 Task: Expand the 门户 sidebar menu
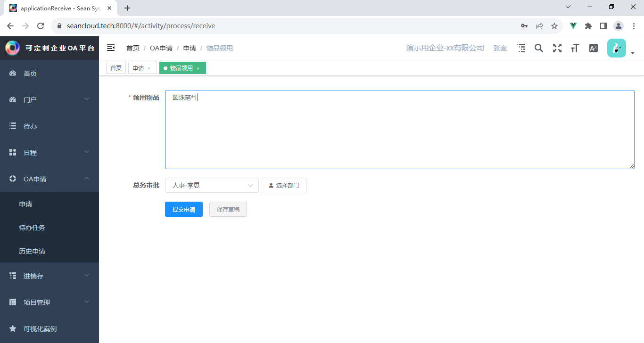[x=50, y=99]
